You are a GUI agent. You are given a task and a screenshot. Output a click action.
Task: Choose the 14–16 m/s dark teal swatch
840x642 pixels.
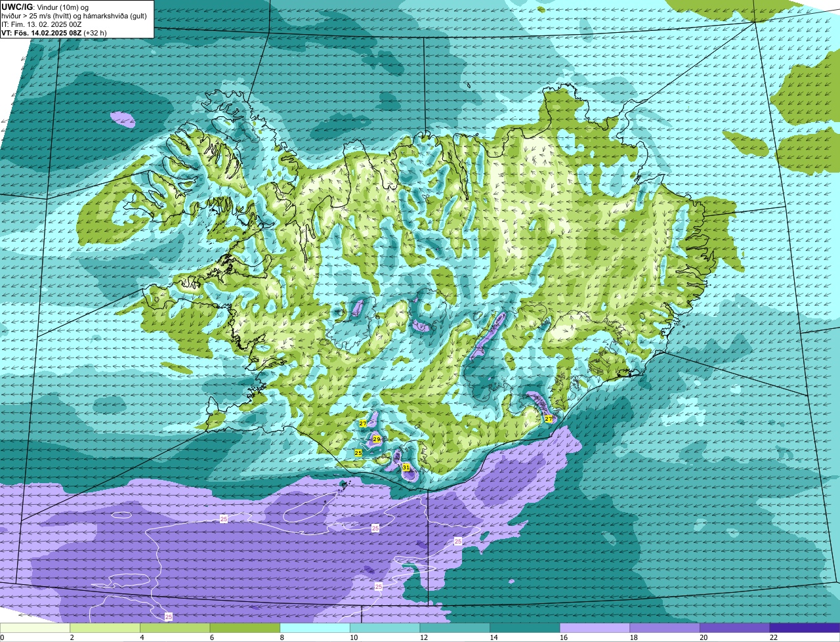click(525, 628)
